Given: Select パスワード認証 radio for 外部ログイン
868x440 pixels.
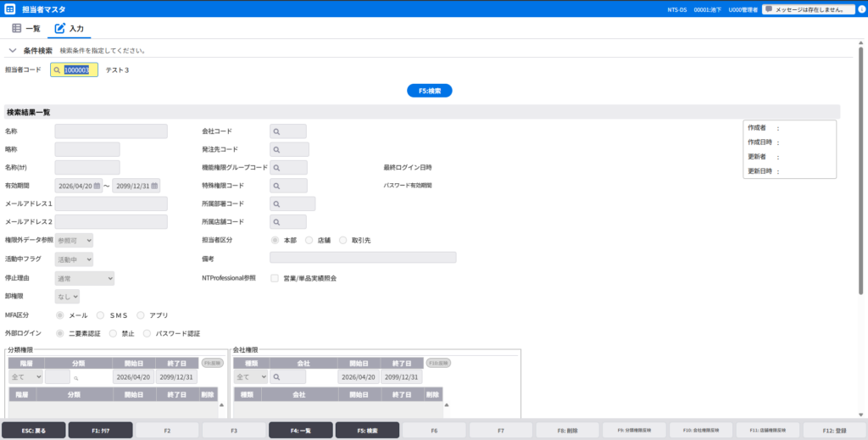Looking at the screenshot, I should (147, 334).
